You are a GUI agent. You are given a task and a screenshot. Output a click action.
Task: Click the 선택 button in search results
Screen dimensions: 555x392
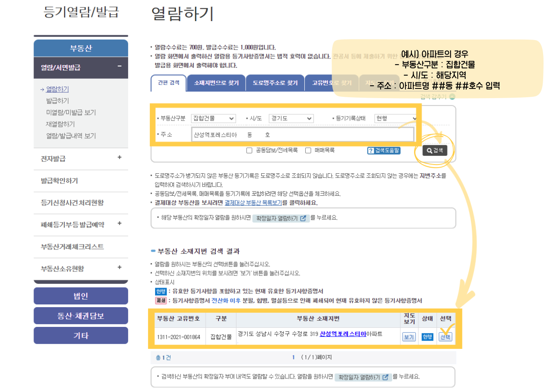point(445,337)
